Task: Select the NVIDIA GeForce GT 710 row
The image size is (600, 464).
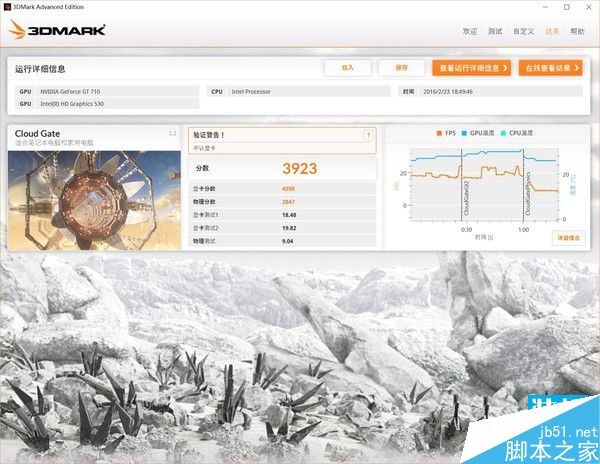Action: click(107, 91)
